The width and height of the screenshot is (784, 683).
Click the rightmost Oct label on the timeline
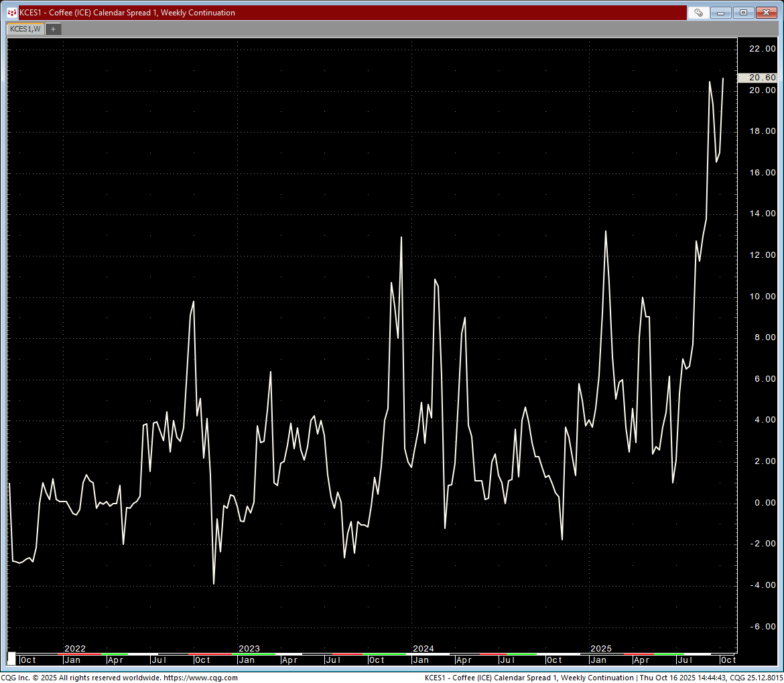(x=728, y=660)
